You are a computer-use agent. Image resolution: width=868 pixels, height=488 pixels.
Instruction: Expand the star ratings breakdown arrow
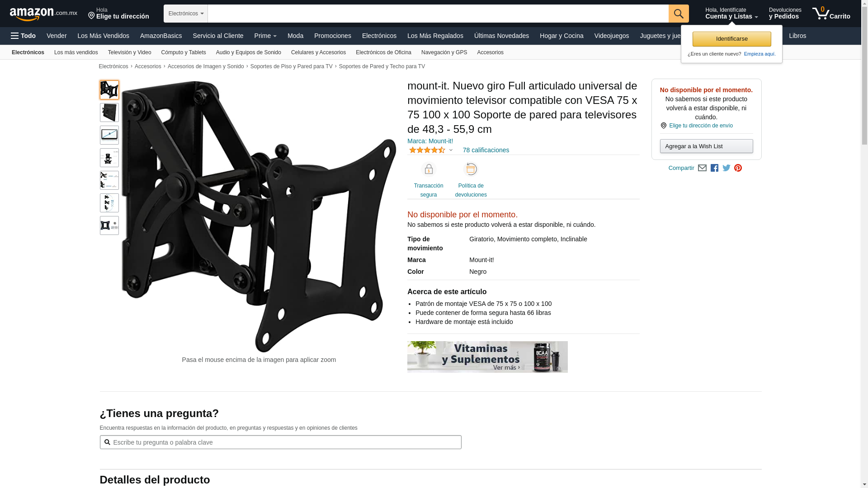click(x=451, y=150)
